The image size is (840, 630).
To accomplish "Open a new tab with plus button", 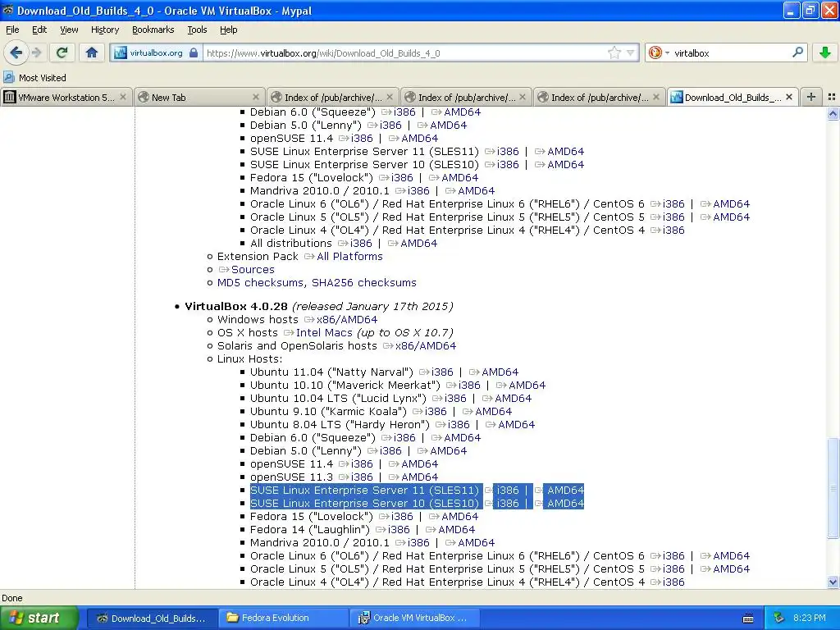I will click(x=811, y=97).
